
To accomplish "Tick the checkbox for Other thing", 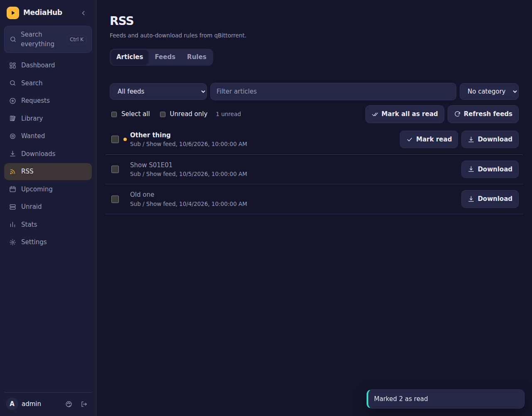I will click(115, 139).
